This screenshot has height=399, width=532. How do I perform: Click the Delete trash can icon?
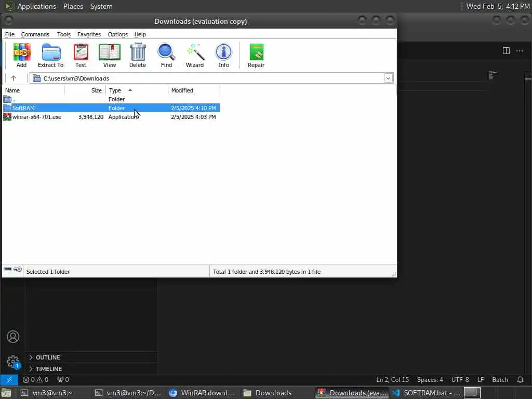pyautogui.click(x=137, y=55)
